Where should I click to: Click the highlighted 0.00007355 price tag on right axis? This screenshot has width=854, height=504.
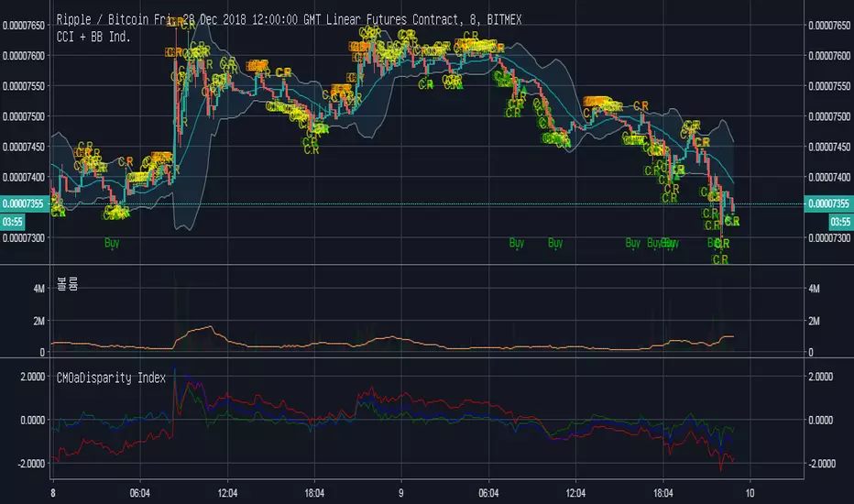click(828, 203)
